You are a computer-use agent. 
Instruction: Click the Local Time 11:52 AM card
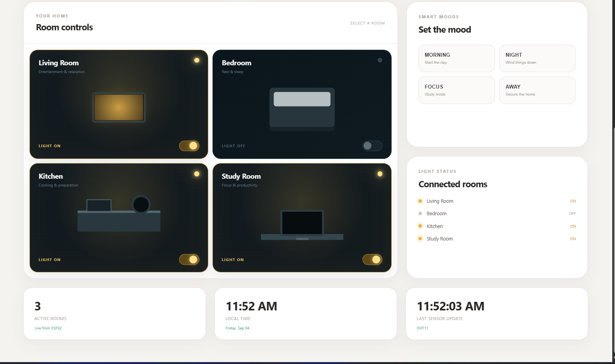point(306,313)
